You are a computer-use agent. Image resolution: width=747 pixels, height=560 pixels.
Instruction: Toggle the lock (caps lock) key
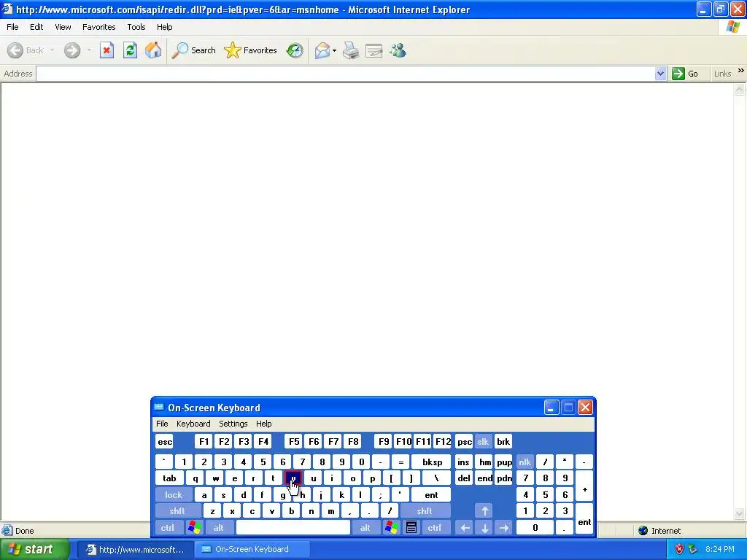click(174, 495)
